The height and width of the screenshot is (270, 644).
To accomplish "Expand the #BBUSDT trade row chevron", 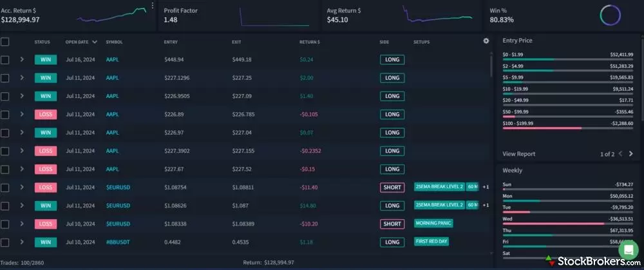I will pos(21,242).
